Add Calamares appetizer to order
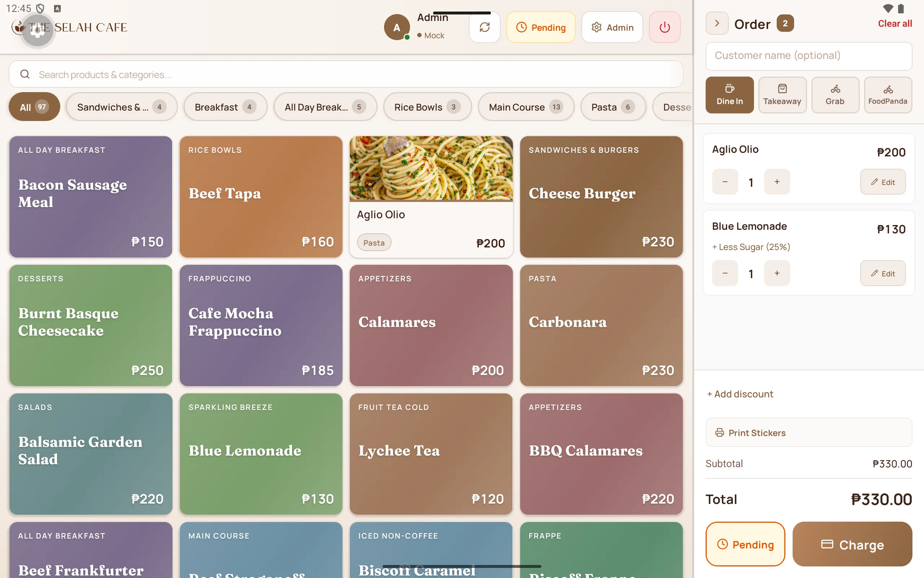This screenshot has height=578, width=924. point(431,325)
